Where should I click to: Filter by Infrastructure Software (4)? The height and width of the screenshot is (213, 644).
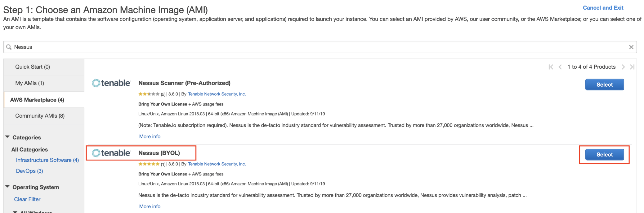click(47, 160)
